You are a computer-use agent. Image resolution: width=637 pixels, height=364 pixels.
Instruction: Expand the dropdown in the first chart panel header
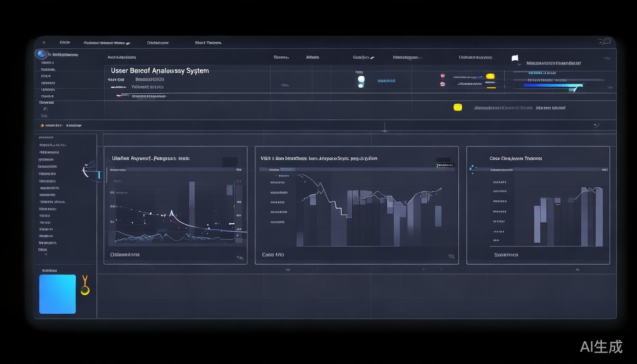229,161
